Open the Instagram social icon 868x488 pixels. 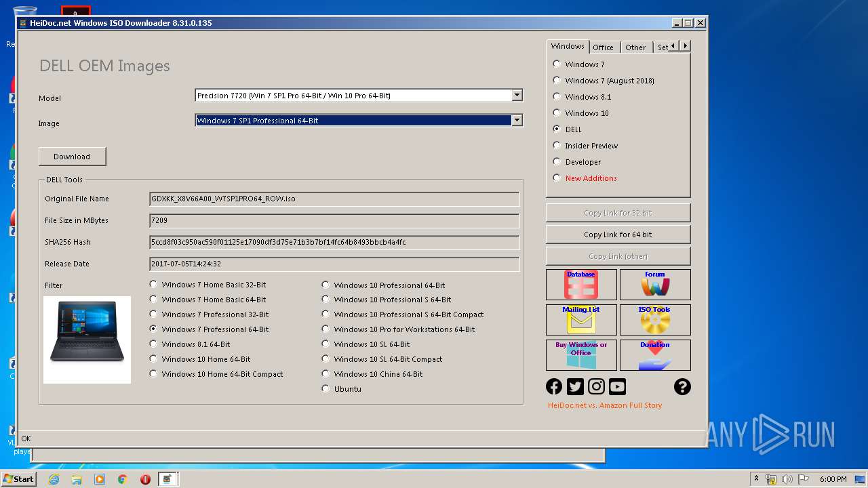(596, 386)
